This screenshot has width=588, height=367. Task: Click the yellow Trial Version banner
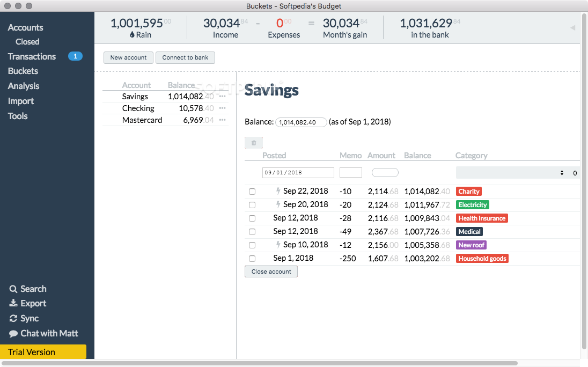coord(43,352)
